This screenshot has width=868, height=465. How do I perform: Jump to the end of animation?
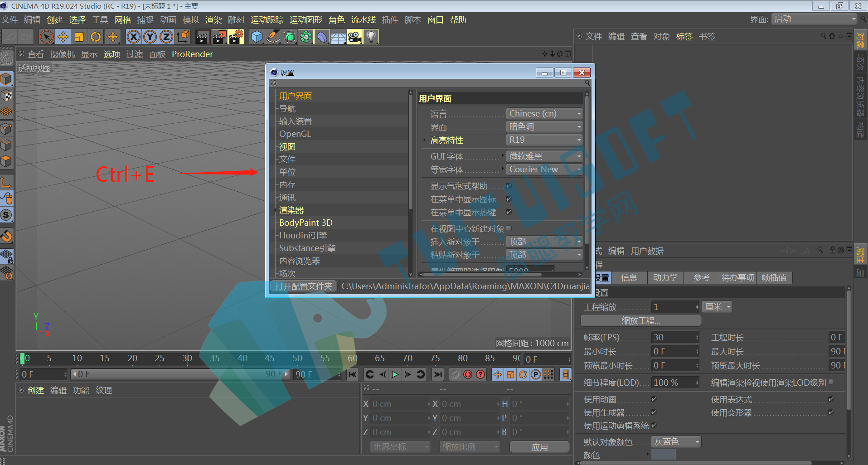(437, 374)
